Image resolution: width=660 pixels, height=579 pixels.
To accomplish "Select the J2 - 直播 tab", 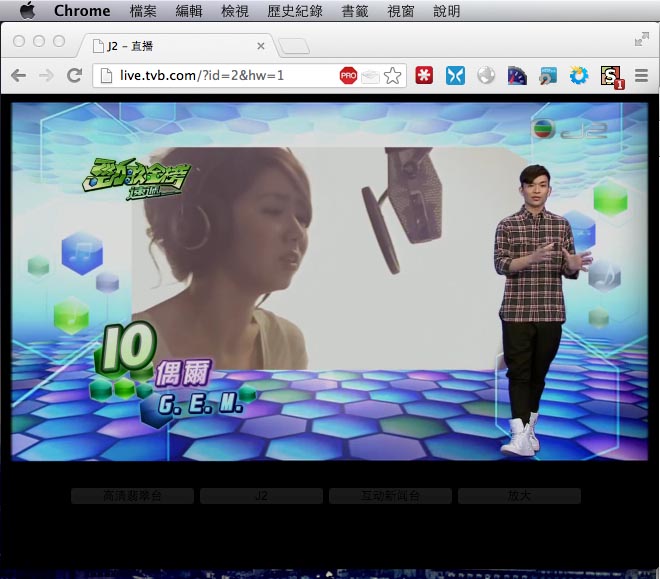I will (177, 45).
